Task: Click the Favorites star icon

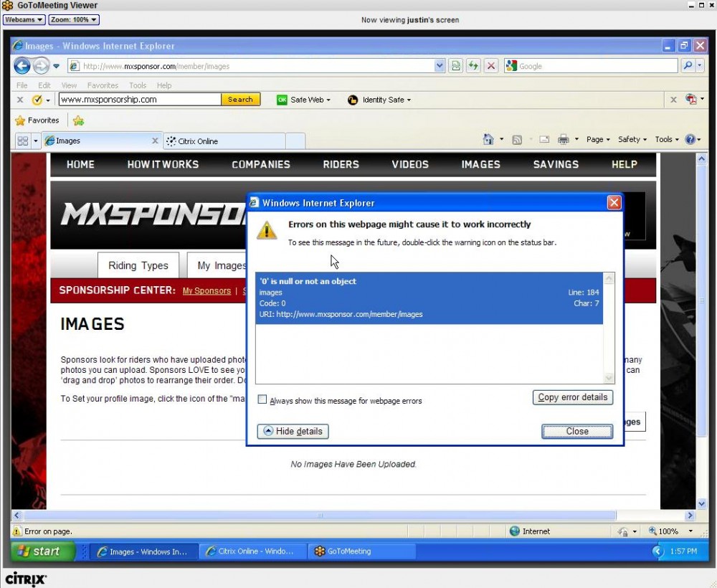Action: click(20, 120)
